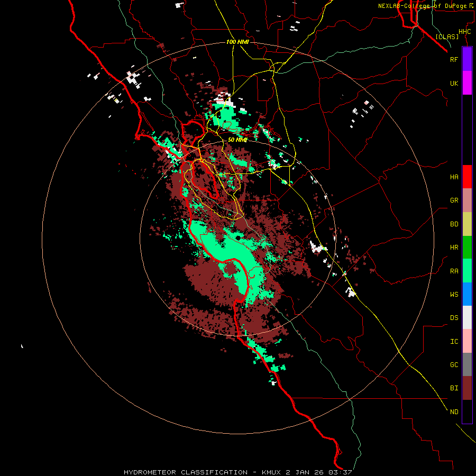
Task: Click the IC legend label
Action: click(x=454, y=342)
